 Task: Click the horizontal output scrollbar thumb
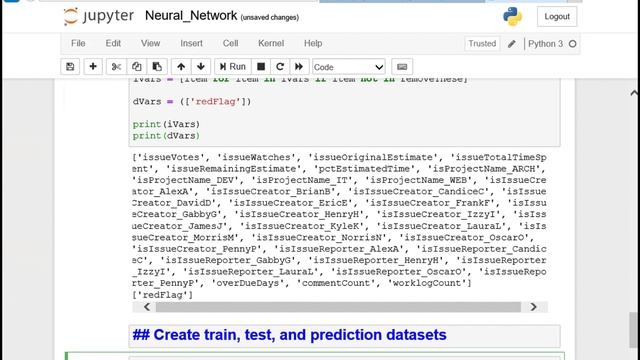click(338, 307)
